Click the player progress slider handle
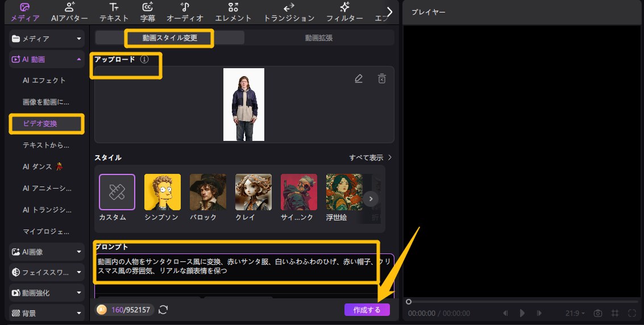This screenshot has height=325, width=644. [409, 302]
